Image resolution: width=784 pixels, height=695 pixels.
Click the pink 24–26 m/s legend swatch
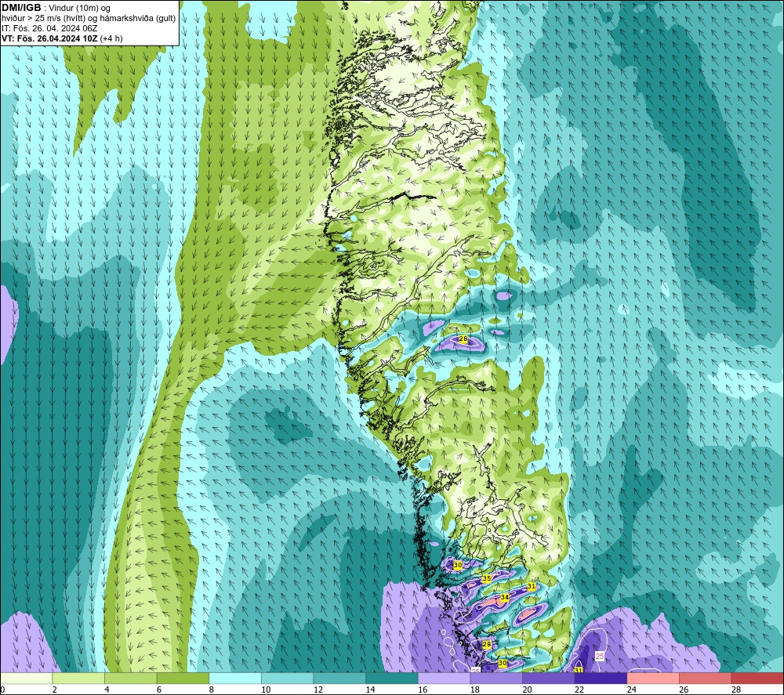click(653, 678)
